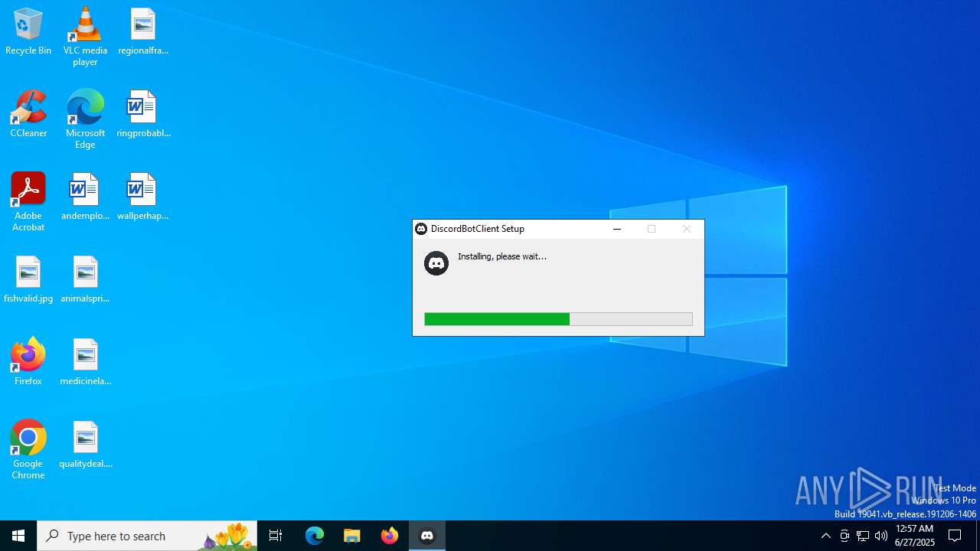Launch Microsoft Edge from the taskbar

315,536
